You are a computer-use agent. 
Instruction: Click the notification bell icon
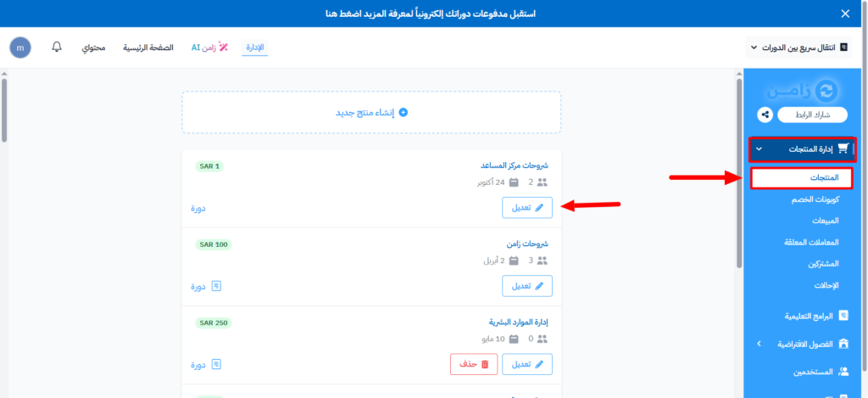pyautogui.click(x=57, y=48)
